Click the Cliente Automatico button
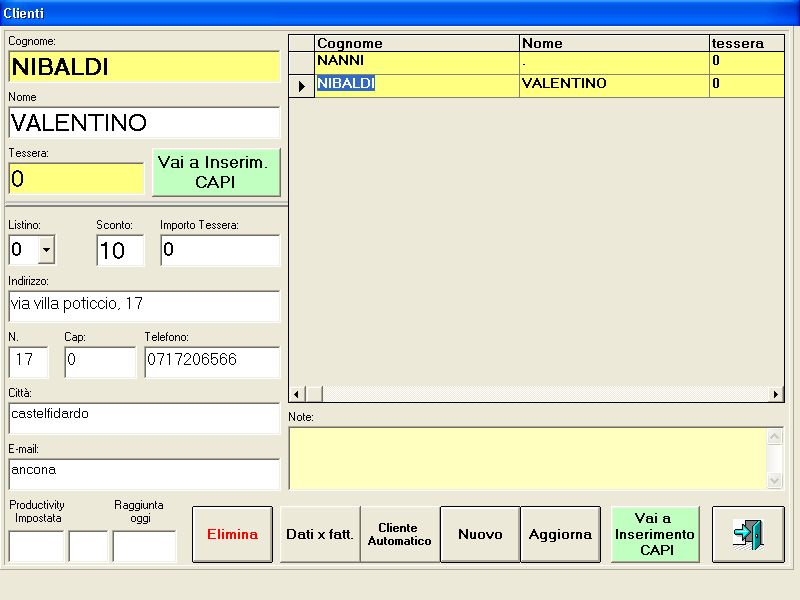Image resolution: width=800 pixels, height=600 pixels. (x=400, y=534)
